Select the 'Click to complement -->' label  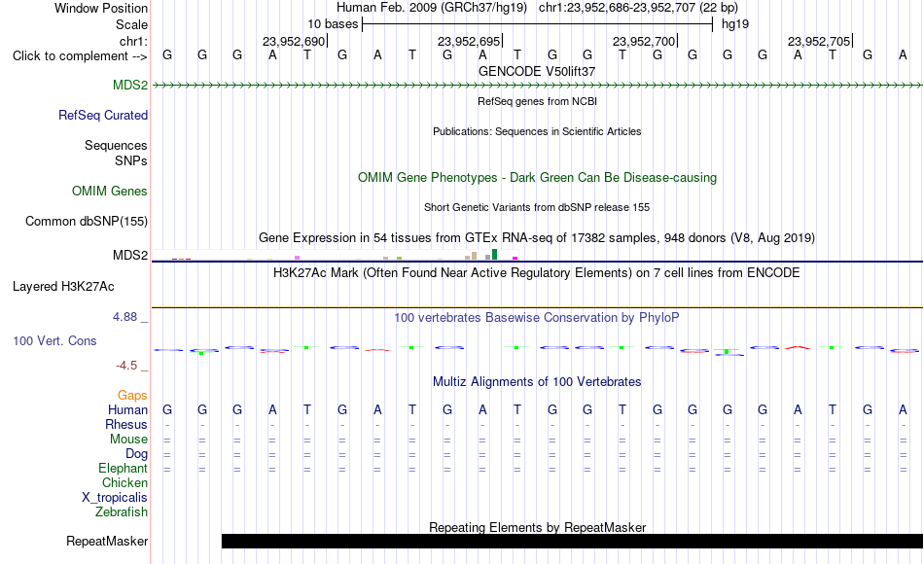tap(80, 56)
